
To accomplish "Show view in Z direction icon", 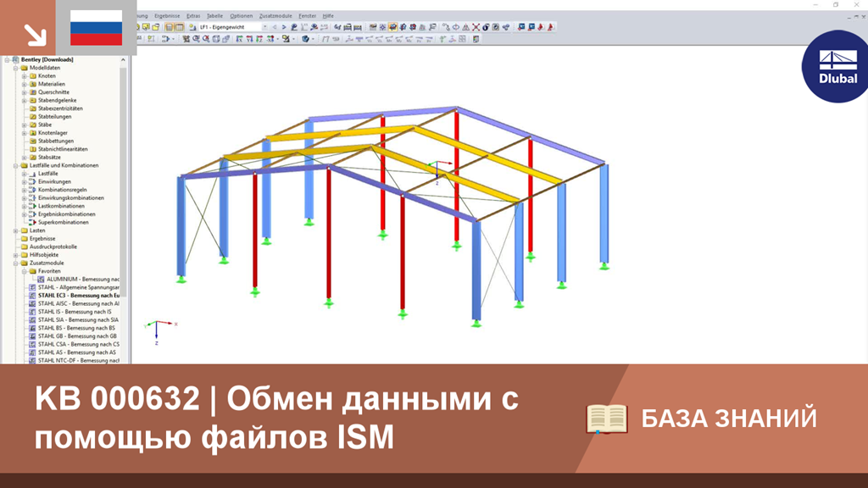I will tap(259, 39).
